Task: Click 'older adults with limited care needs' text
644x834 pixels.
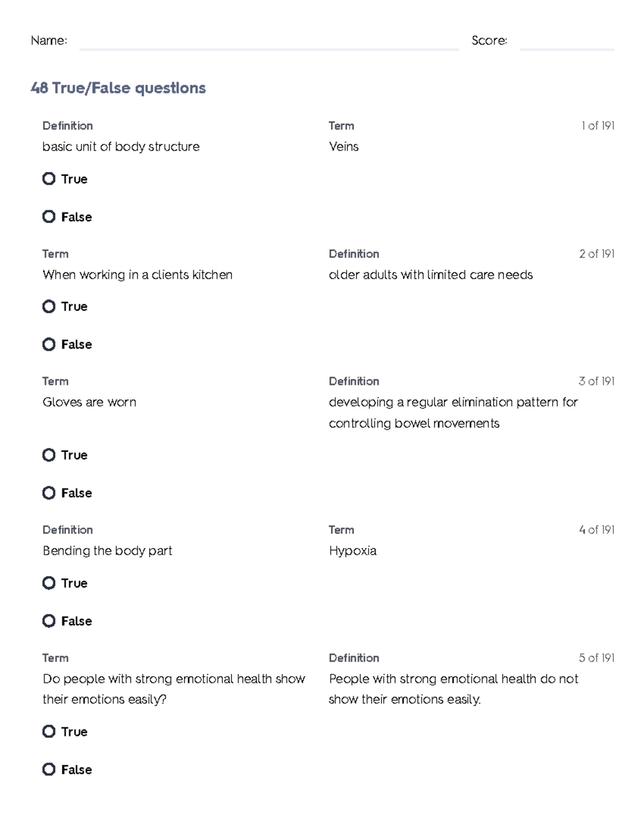Action: coord(430,275)
